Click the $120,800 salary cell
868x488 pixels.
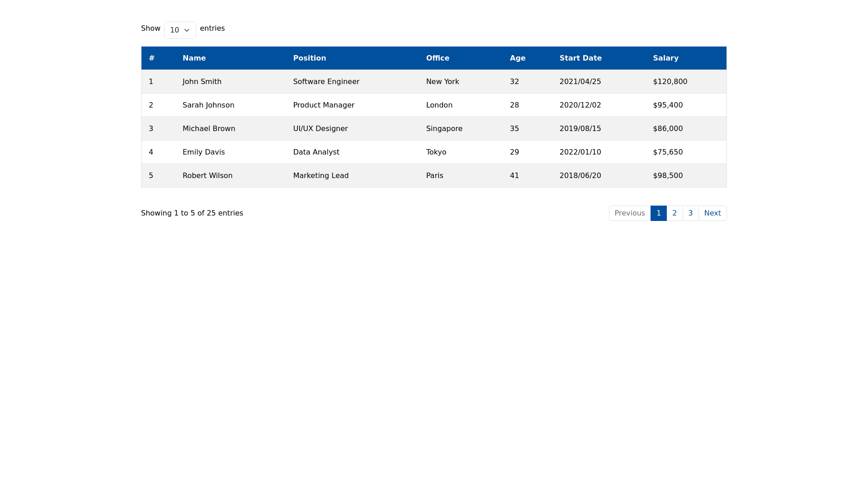[x=670, y=82]
